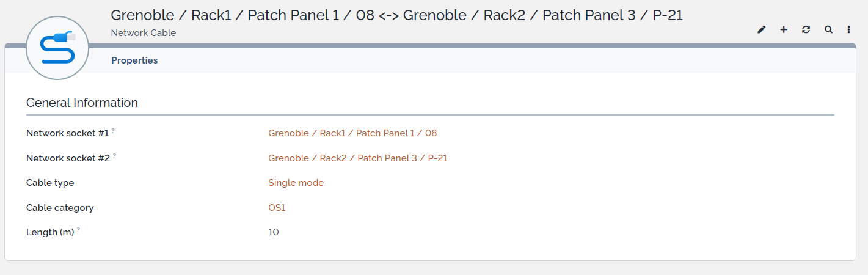Open search with the magnifier icon
Viewport: 868px width, 275px height.
point(828,29)
